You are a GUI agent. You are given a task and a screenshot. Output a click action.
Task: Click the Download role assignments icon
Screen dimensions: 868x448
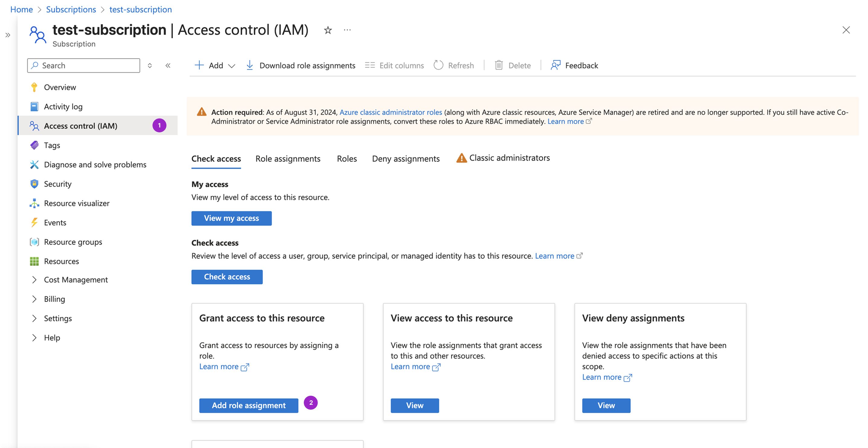tap(250, 65)
